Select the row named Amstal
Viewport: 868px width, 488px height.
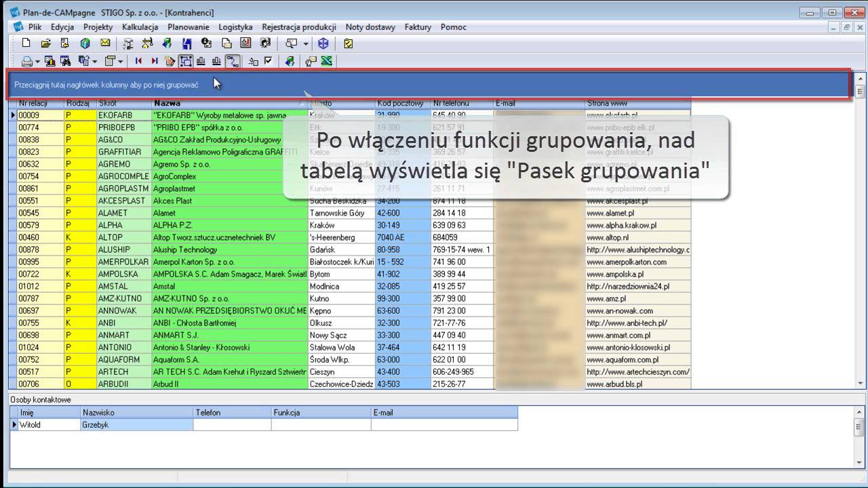click(x=229, y=286)
